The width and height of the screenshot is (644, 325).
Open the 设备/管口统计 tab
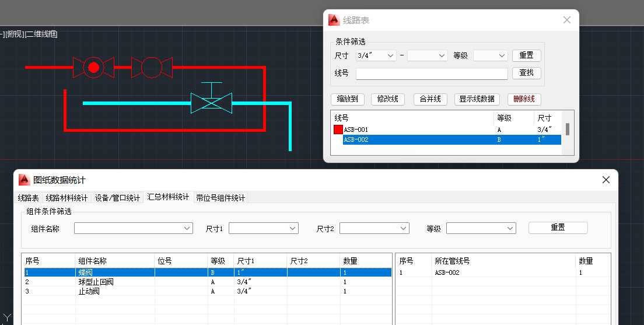click(x=117, y=198)
